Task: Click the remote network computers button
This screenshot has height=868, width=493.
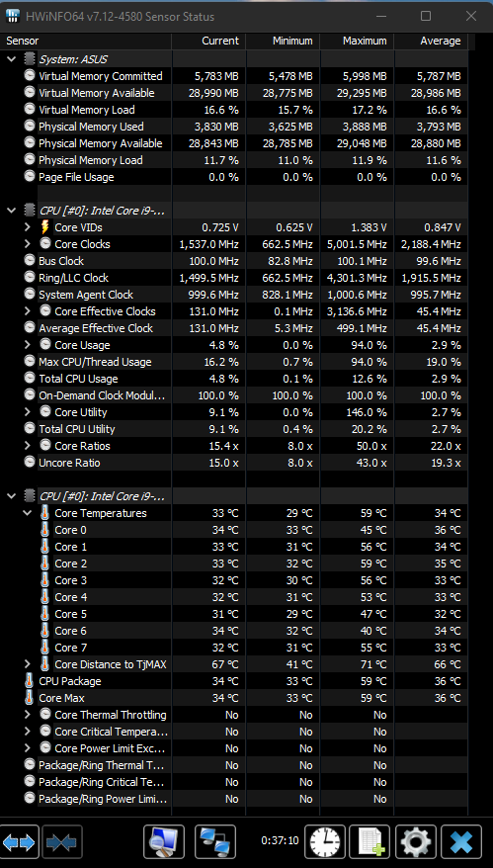Action: pyautogui.click(x=215, y=842)
